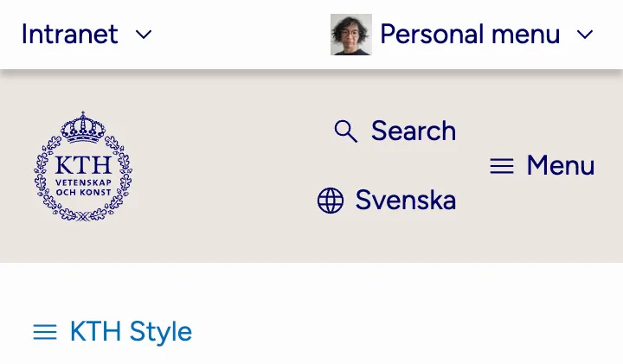Click the globe language icon
The width and height of the screenshot is (623, 364).
click(331, 201)
